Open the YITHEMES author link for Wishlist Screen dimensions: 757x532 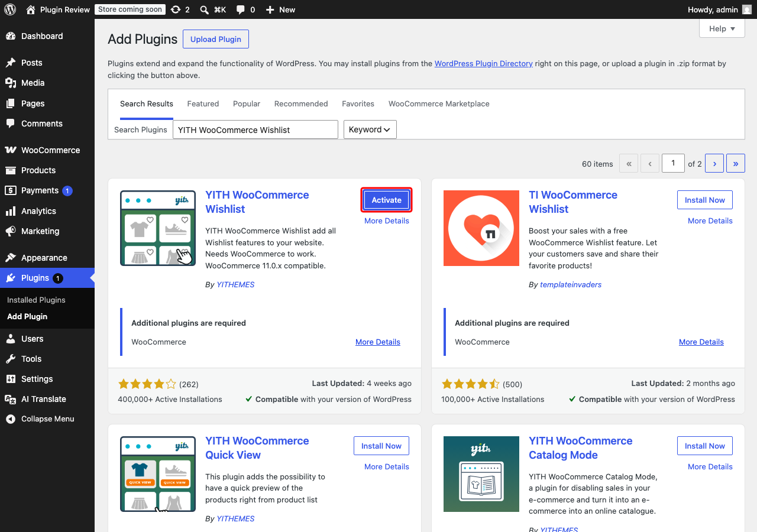235,284
